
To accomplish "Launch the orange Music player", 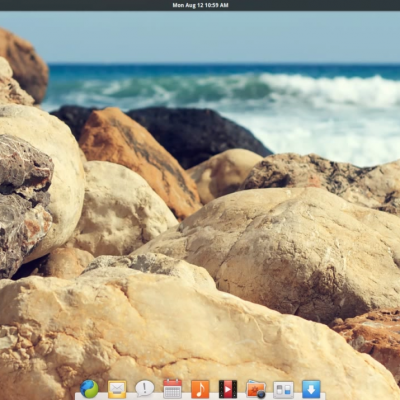I will click(200, 389).
